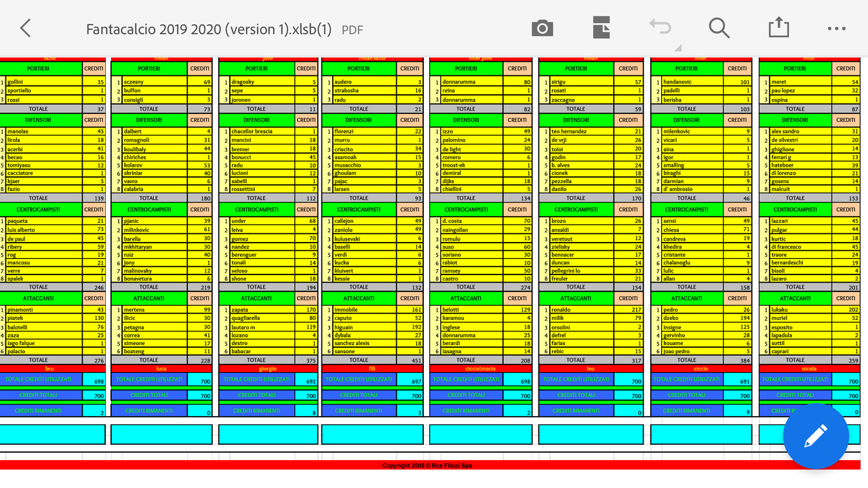Select the midfielder cell chiesa
868x488 pixels.
(x=694, y=230)
